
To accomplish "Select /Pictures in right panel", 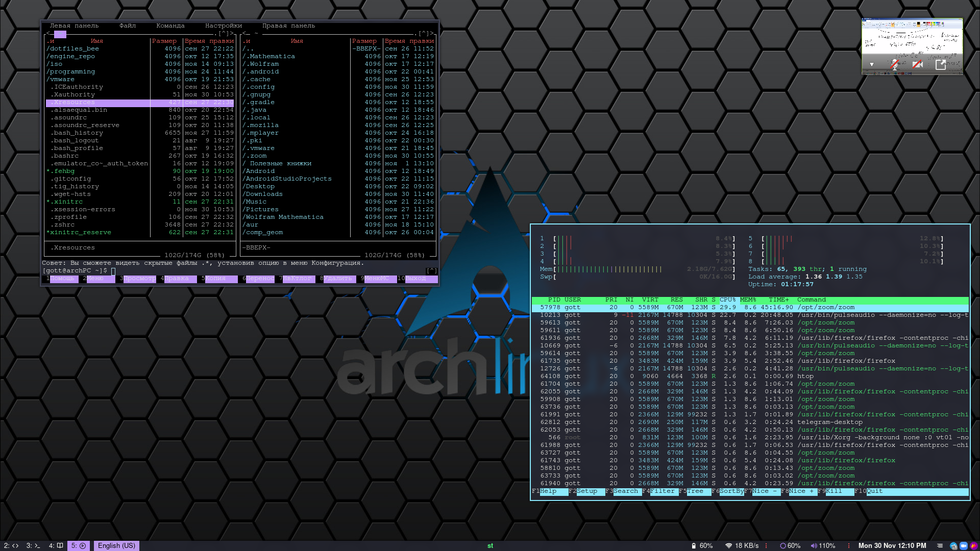I will (338, 209).
